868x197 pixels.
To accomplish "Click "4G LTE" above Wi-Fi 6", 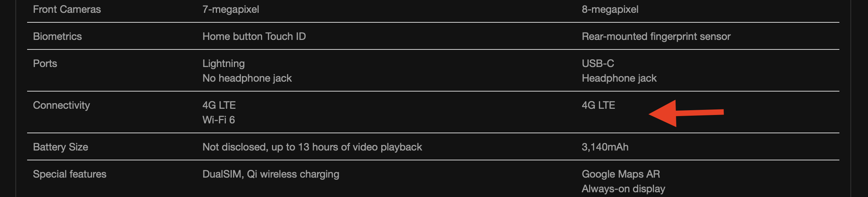I will click(x=219, y=105).
